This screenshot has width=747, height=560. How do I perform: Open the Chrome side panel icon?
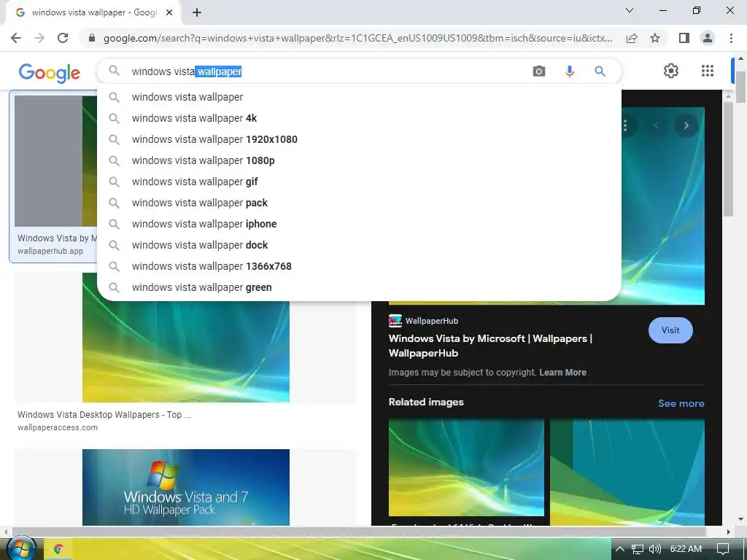point(684,38)
